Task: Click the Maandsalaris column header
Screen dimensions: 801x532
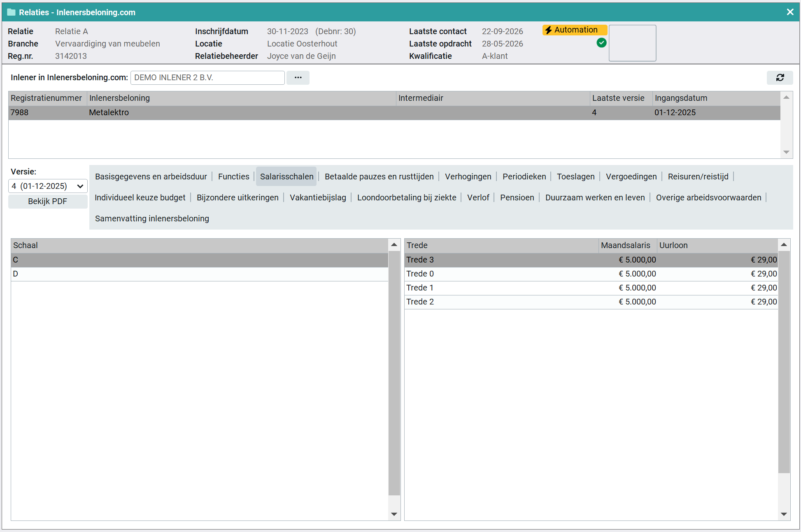Action: click(627, 245)
